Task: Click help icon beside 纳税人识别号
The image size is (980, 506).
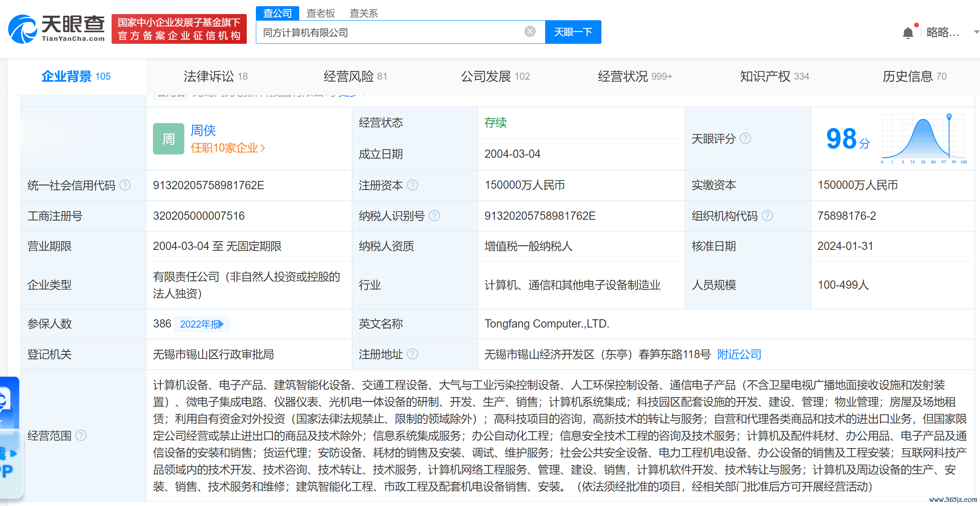Action: 434,216
